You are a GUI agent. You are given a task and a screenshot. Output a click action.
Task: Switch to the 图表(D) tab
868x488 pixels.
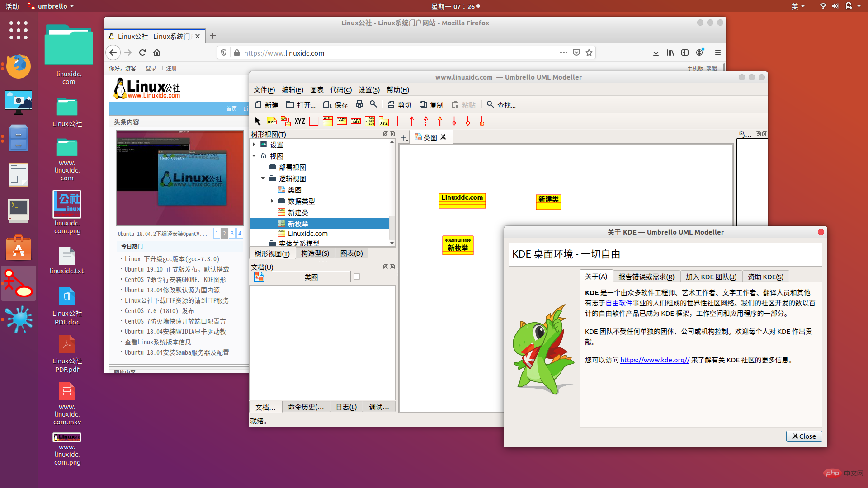[x=352, y=253]
